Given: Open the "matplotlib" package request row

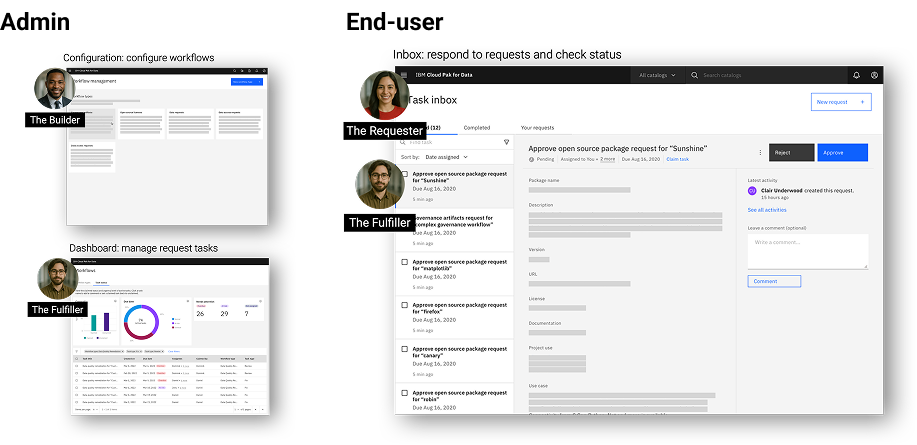Looking at the screenshot, I should pyautogui.click(x=454, y=274).
